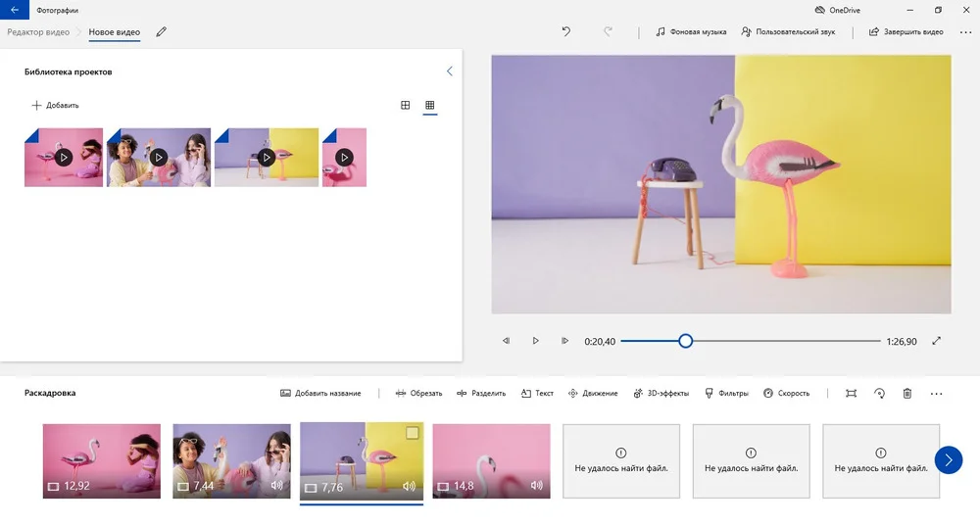Collapse the project library panel
The width and height of the screenshot is (980, 525).
click(450, 72)
